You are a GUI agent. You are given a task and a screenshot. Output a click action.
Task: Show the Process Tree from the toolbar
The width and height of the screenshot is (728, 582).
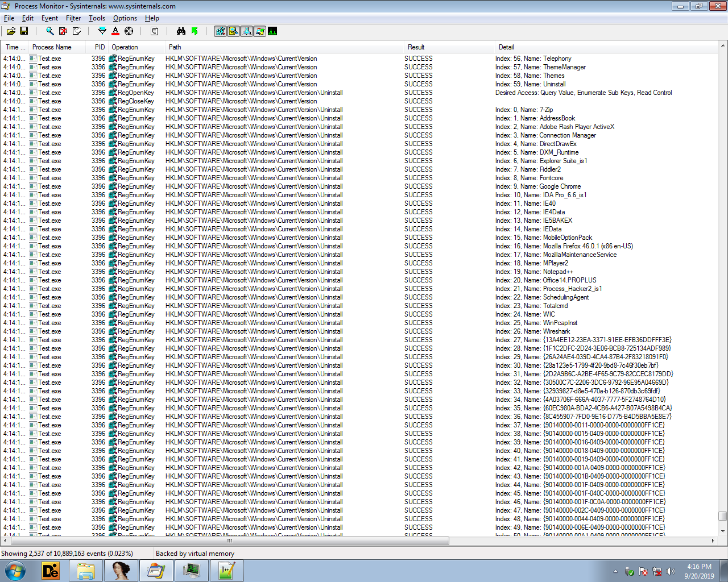[155, 31]
